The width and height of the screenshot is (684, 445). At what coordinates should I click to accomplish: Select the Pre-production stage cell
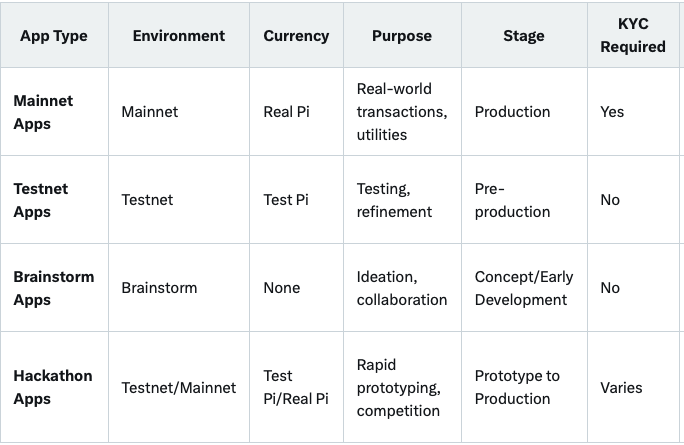pyautogui.click(x=512, y=200)
